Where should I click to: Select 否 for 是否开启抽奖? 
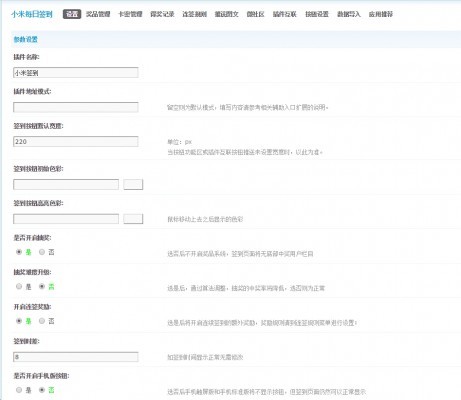click(42, 252)
